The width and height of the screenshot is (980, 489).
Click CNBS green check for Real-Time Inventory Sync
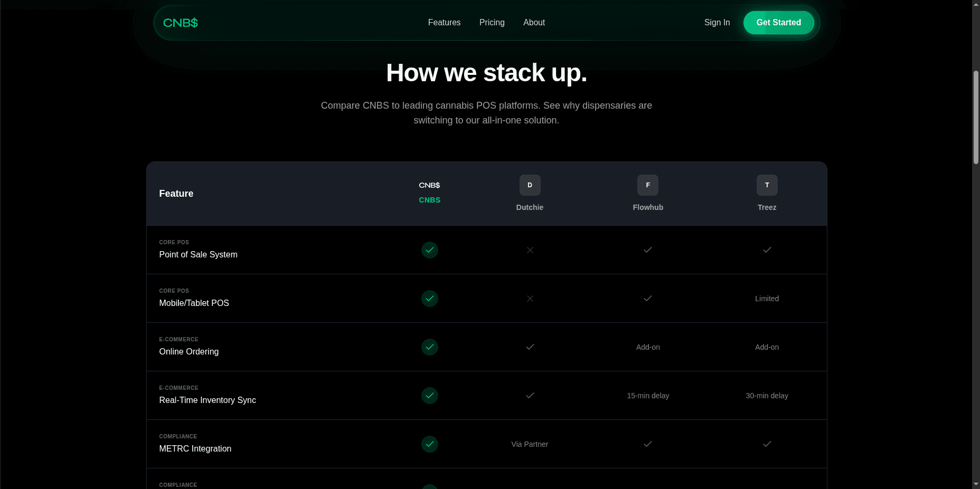tap(429, 396)
